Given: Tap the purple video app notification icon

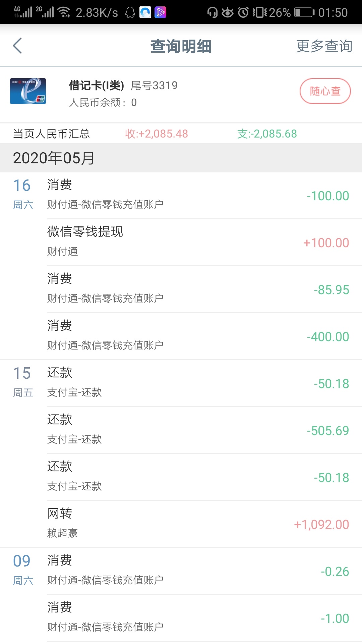Looking at the screenshot, I should (x=160, y=12).
